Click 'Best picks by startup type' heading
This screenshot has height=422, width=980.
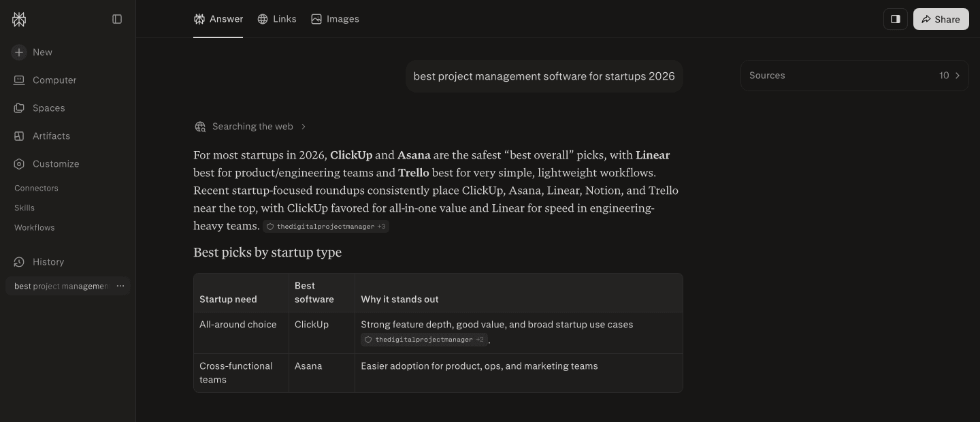267,253
